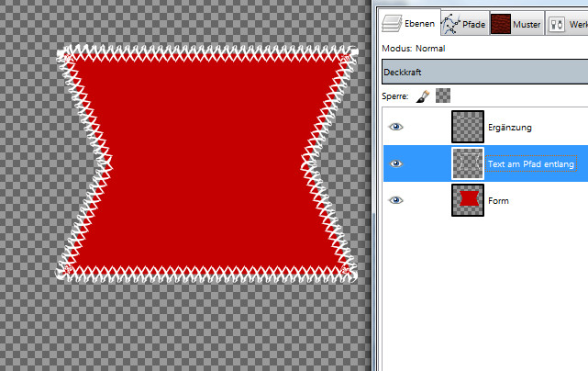
Task: Hide the Form layer via eye icon
Action: point(396,200)
